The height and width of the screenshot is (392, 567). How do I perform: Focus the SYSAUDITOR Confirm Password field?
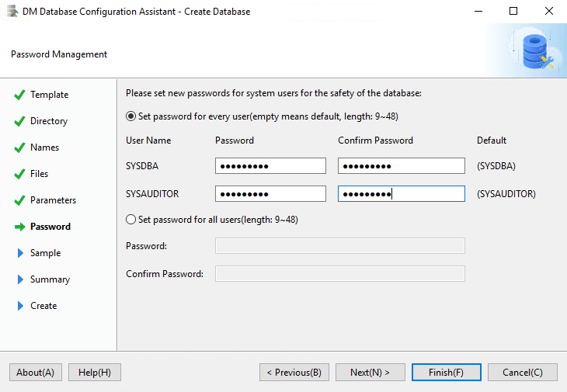[x=402, y=193]
